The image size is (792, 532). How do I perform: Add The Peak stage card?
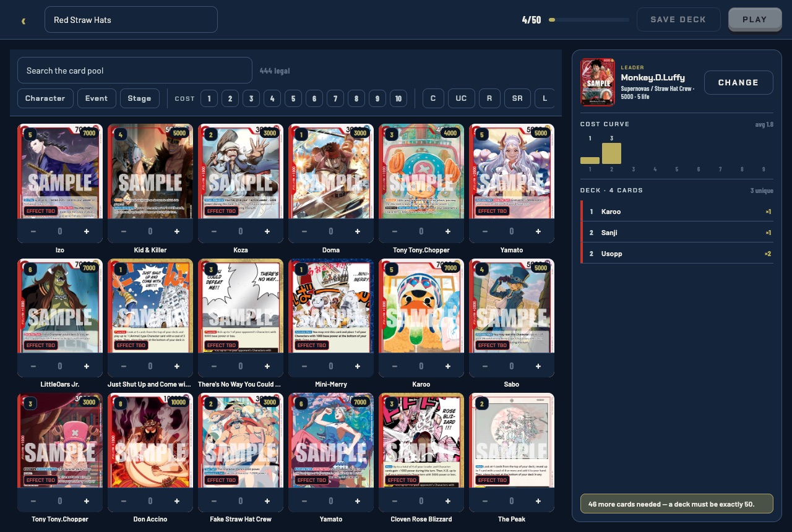pos(538,500)
